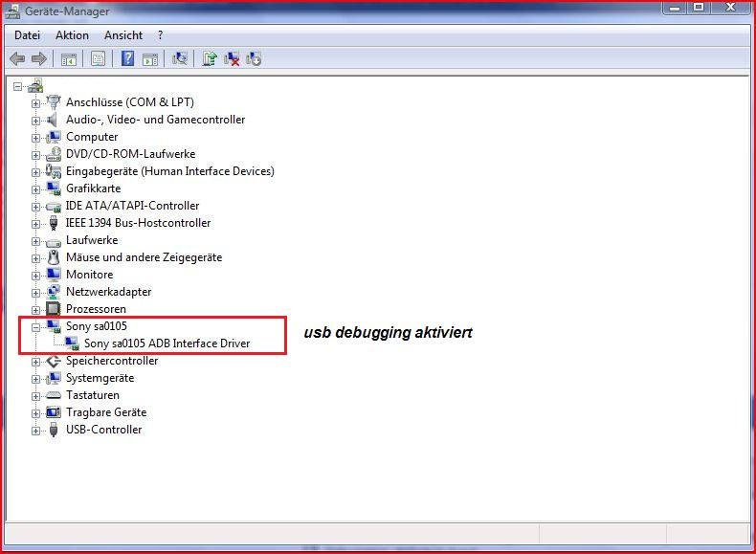Click the Tragbare Geräte device icon
This screenshot has width=756, height=554.
pyautogui.click(x=54, y=412)
